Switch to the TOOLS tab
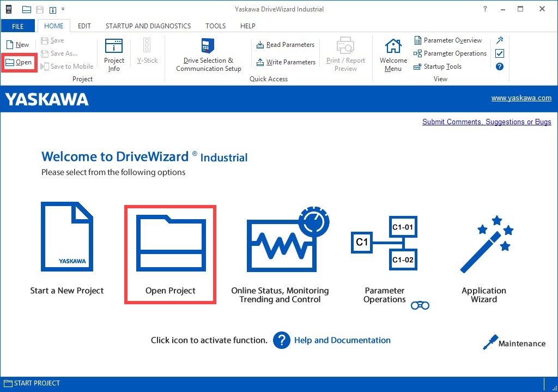Screen dimensions: 558x392 (x=215, y=26)
